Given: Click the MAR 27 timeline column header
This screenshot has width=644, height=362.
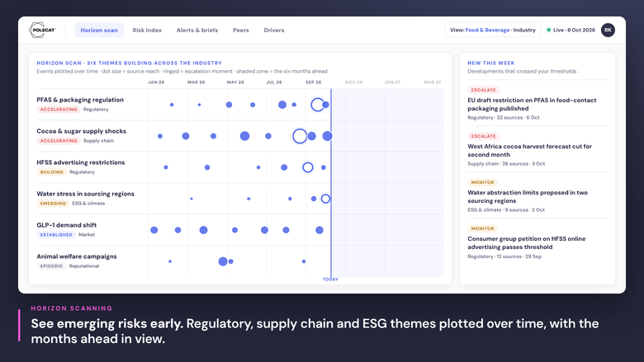Looking at the screenshot, I should pyautogui.click(x=433, y=82).
